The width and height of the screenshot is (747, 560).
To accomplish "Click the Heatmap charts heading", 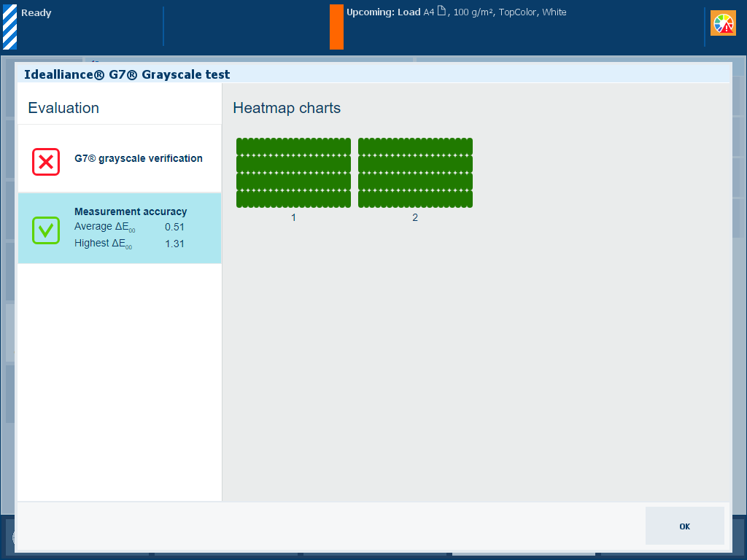I will (287, 108).
